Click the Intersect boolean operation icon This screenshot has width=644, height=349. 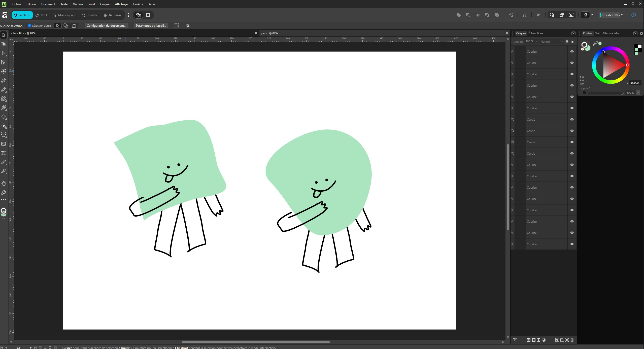pyautogui.click(x=478, y=15)
